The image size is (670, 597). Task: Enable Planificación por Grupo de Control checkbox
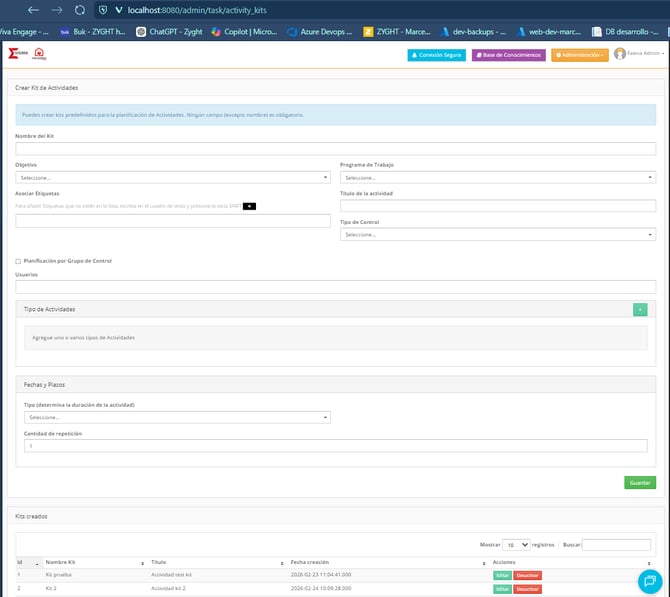18,261
